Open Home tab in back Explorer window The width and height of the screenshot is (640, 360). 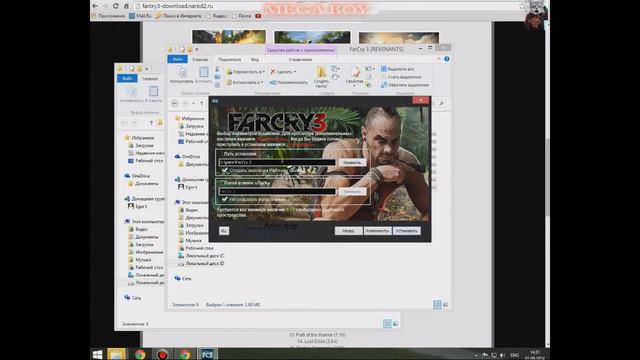pyautogui.click(x=150, y=78)
